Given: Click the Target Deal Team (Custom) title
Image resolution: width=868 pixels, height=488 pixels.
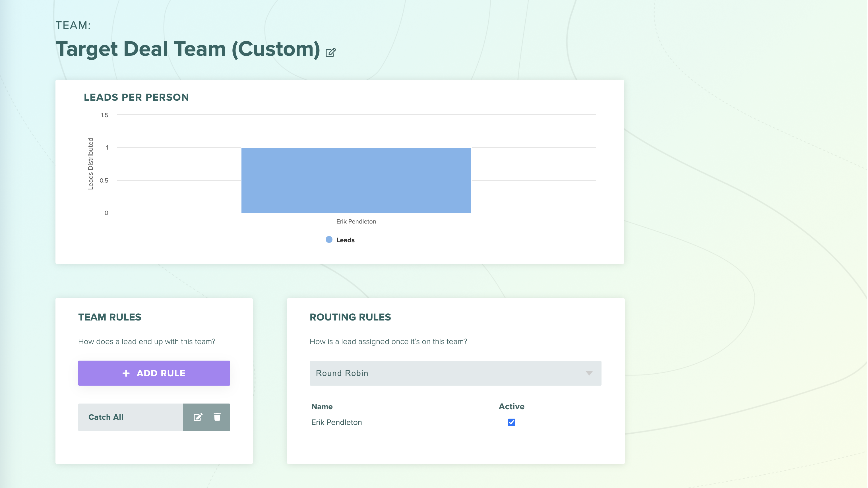Looking at the screenshot, I should [188, 49].
